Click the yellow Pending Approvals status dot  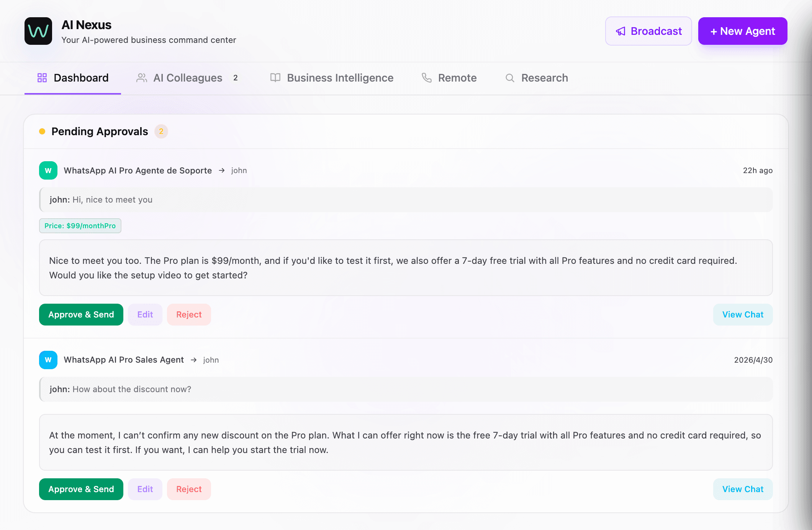(x=42, y=131)
